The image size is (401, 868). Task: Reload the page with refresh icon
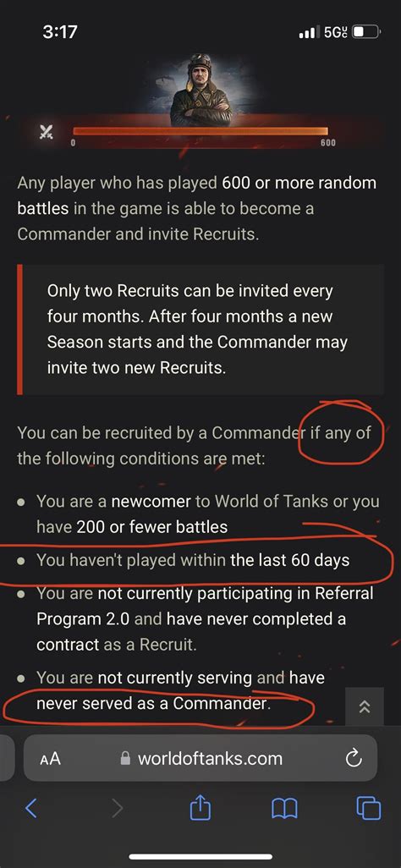coord(353,758)
